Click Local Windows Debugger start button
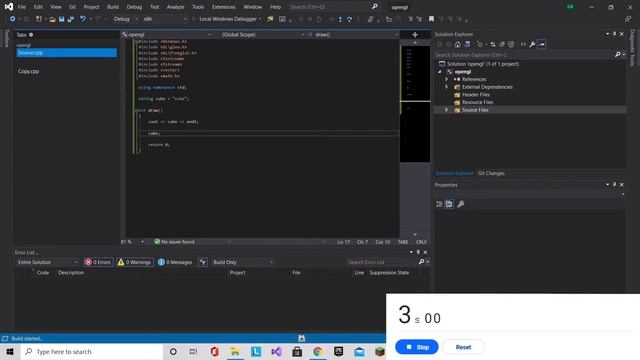 227,19
